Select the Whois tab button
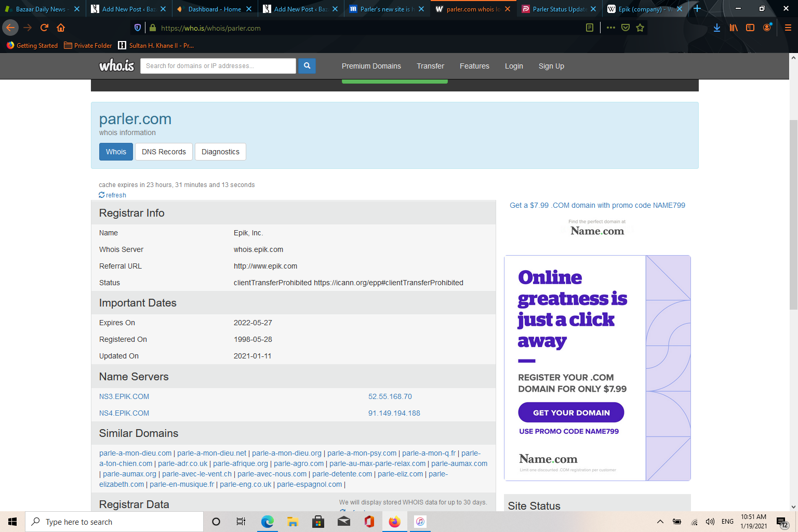 click(x=116, y=152)
